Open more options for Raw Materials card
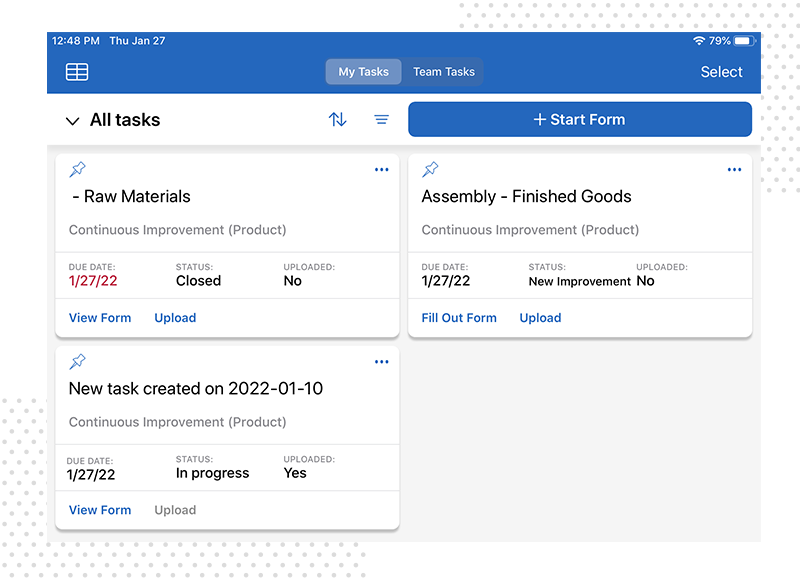Screen dimensions: 800x578 click(x=382, y=169)
